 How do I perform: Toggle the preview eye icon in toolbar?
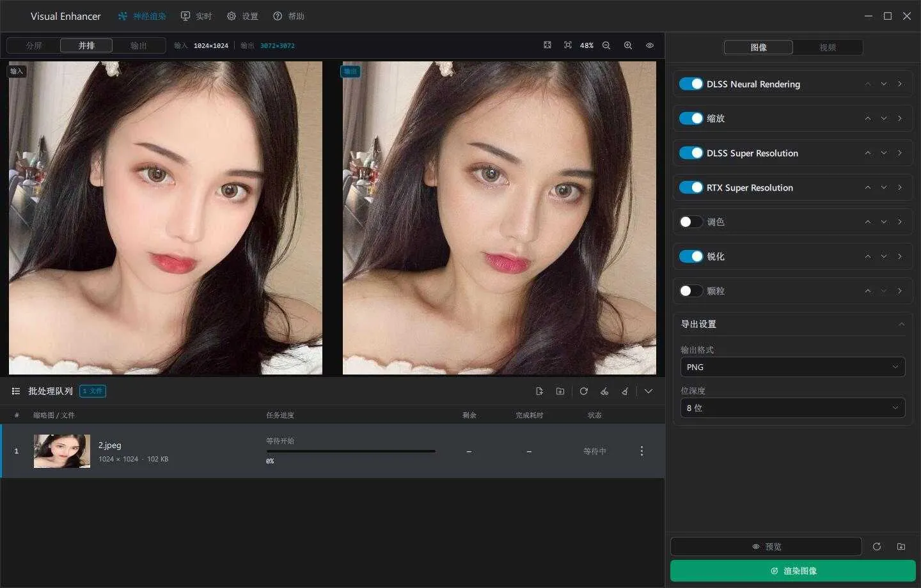[x=650, y=45]
